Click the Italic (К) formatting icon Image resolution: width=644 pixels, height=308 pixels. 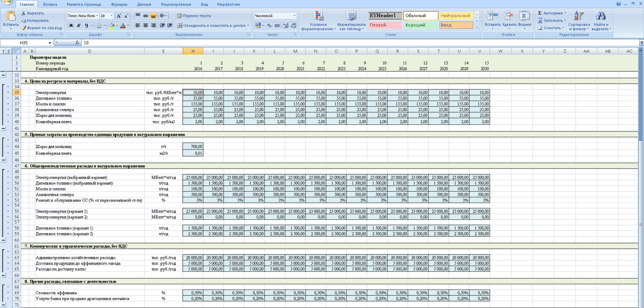(x=79, y=25)
